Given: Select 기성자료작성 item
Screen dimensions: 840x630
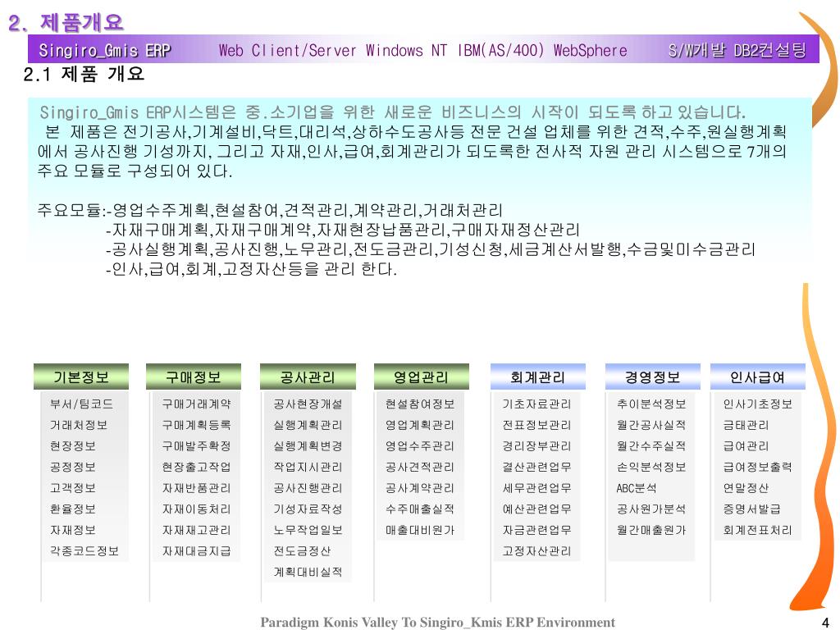Looking at the screenshot, I should tap(308, 509).
